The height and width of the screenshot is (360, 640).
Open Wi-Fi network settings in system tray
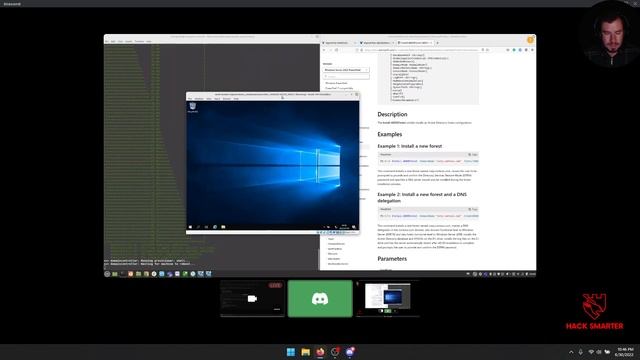[x=591, y=352]
